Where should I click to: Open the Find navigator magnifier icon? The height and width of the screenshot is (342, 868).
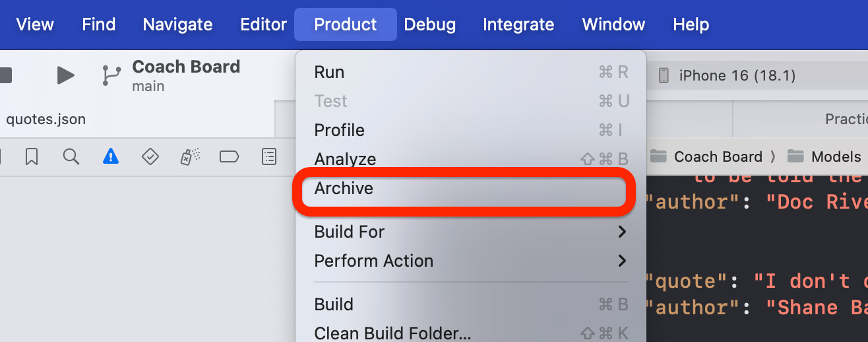[71, 156]
